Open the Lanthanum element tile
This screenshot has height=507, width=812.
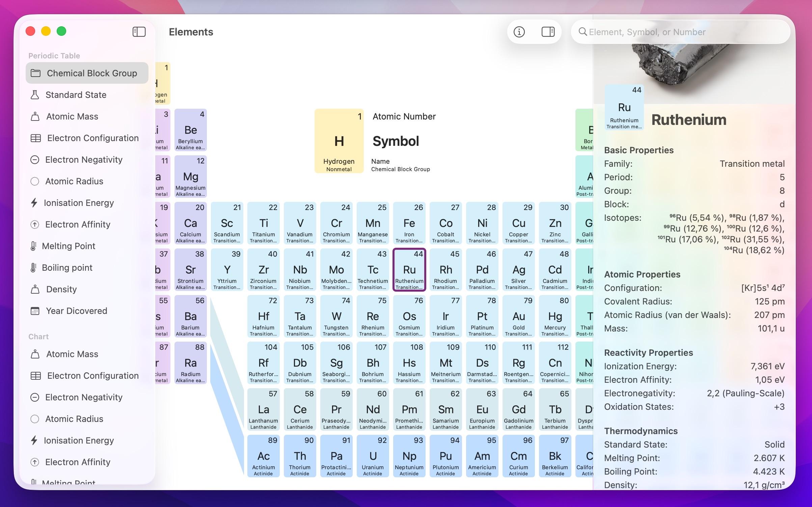tap(264, 409)
